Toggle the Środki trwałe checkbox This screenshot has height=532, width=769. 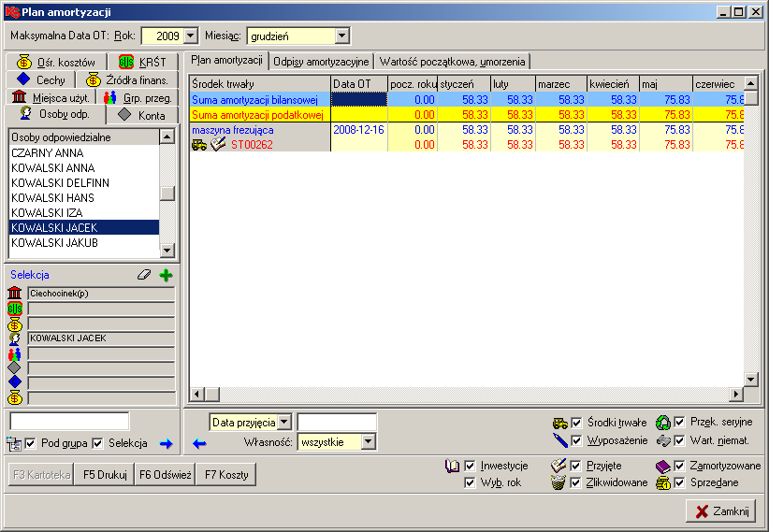click(x=577, y=423)
